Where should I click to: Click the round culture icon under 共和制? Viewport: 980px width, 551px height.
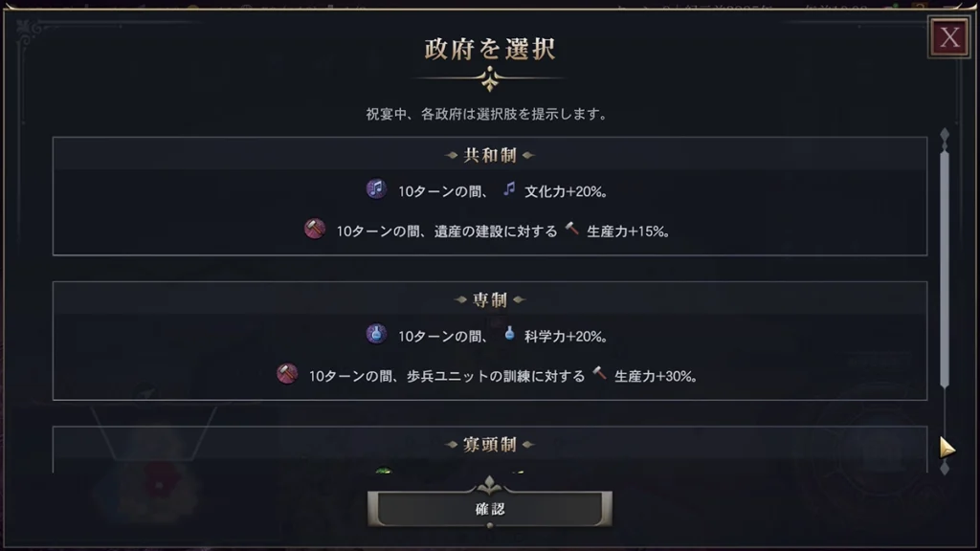click(376, 189)
